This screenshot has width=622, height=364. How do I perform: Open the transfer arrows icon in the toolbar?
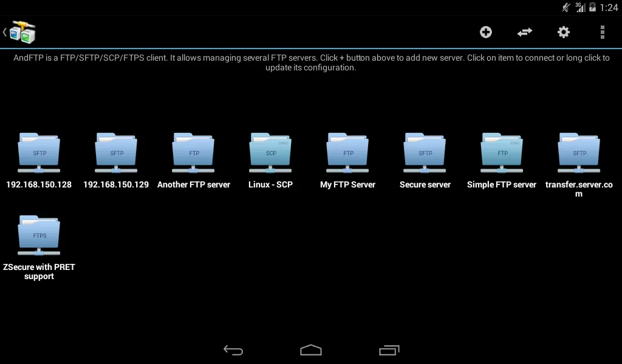(525, 32)
